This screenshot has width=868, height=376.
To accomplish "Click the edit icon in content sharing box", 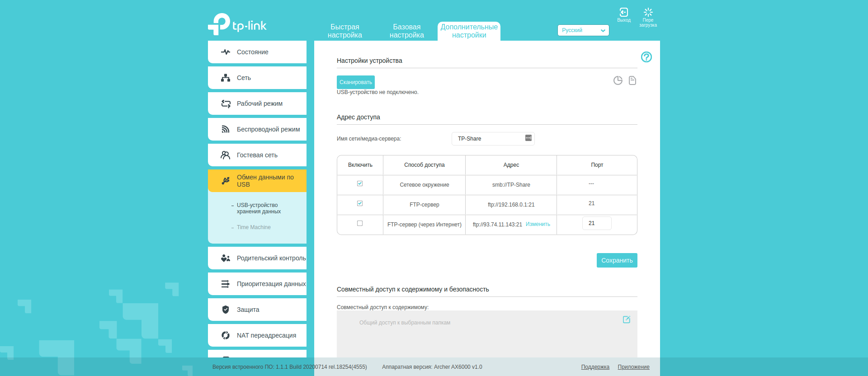I will click(627, 320).
